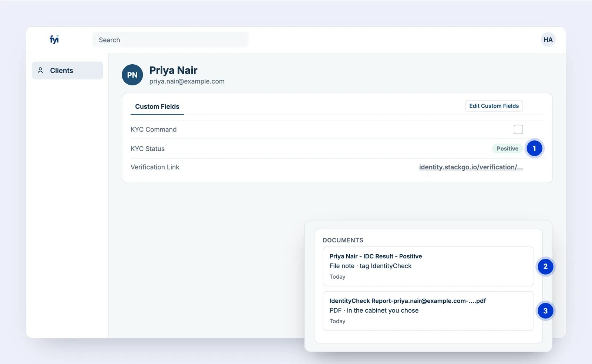Viewport: 592px width, 364px height.
Task: Click 'PDF · in the cabinet you chose'
Action: pos(374,310)
